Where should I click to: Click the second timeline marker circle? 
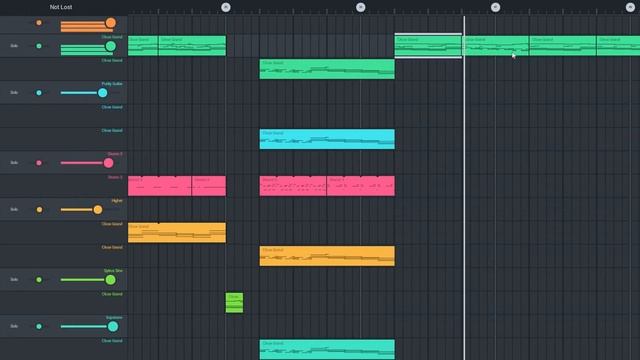pyautogui.click(x=360, y=7)
